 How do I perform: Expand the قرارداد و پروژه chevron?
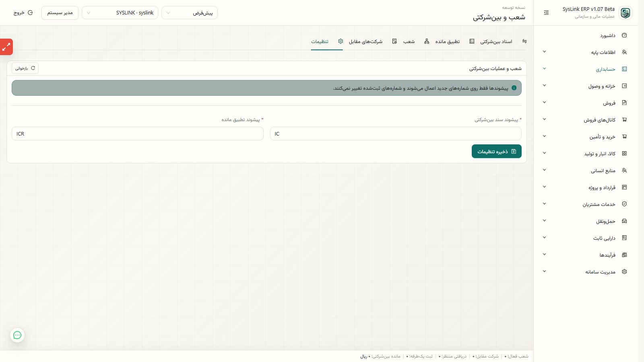coord(544,187)
